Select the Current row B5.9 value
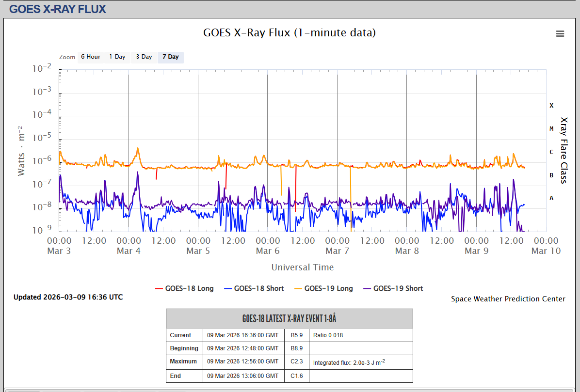 point(296,335)
